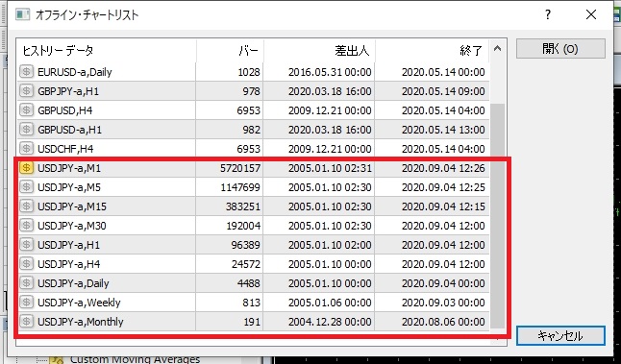This screenshot has height=364, width=621.
Task: Select the USDCHF,H4 row
Action: point(253,149)
